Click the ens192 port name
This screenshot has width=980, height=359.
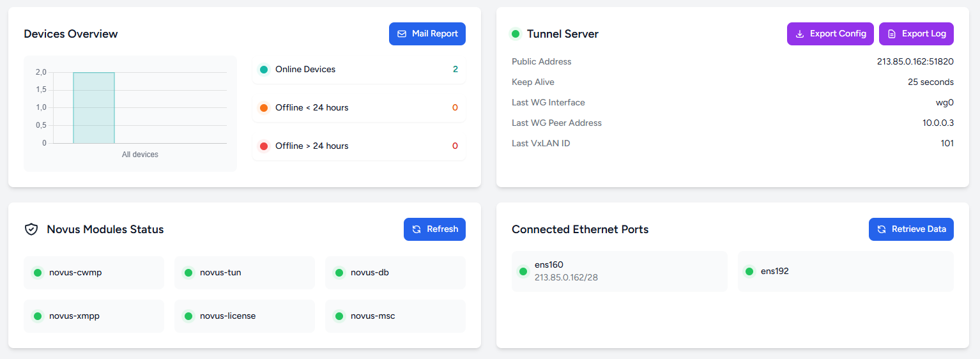(x=775, y=271)
